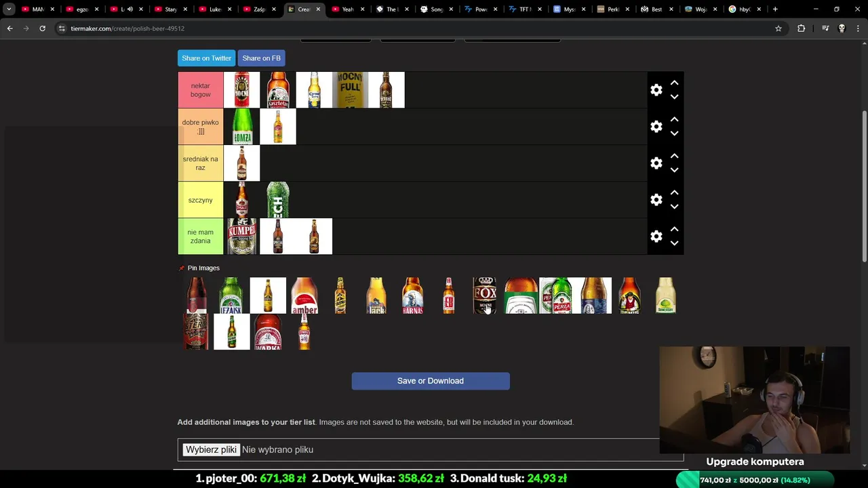Open settings gear for szczyny tier
Image resolution: width=868 pixels, height=488 pixels.
tap(656, 200)
